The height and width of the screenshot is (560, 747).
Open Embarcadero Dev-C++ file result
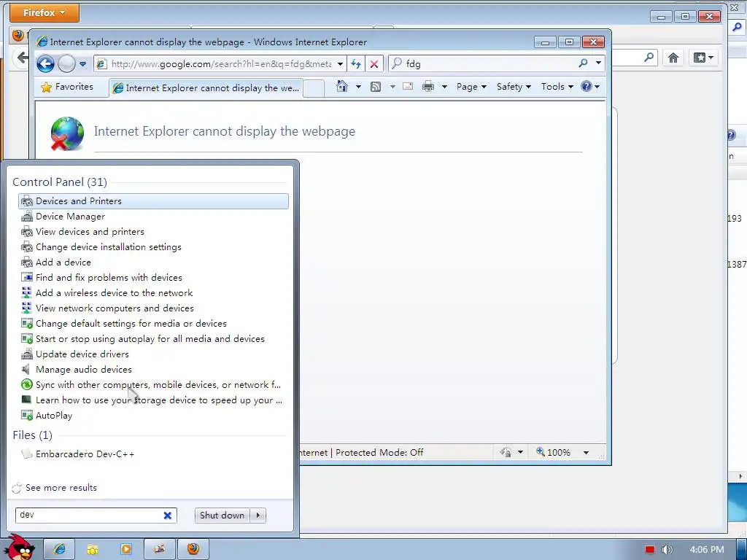pos(153,454)
